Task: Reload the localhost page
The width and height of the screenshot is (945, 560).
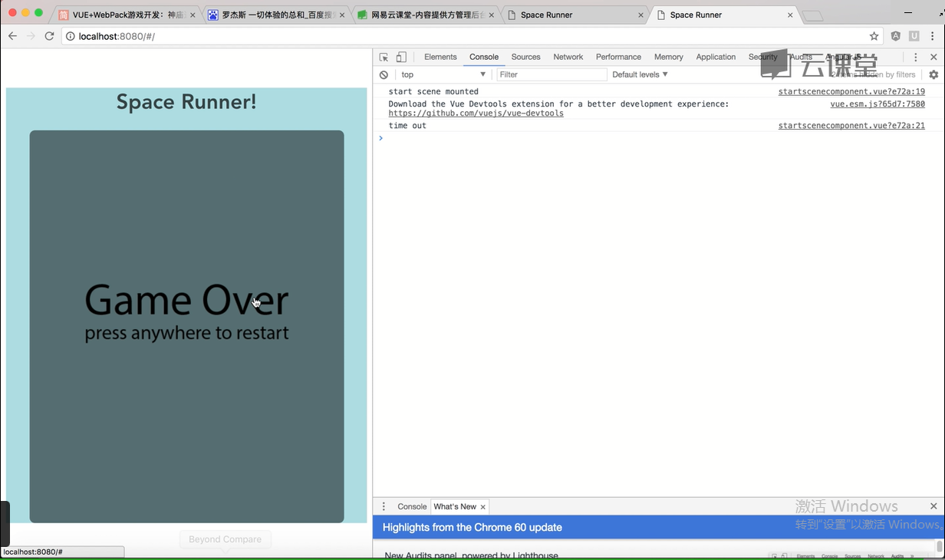Action: (50, 36)
